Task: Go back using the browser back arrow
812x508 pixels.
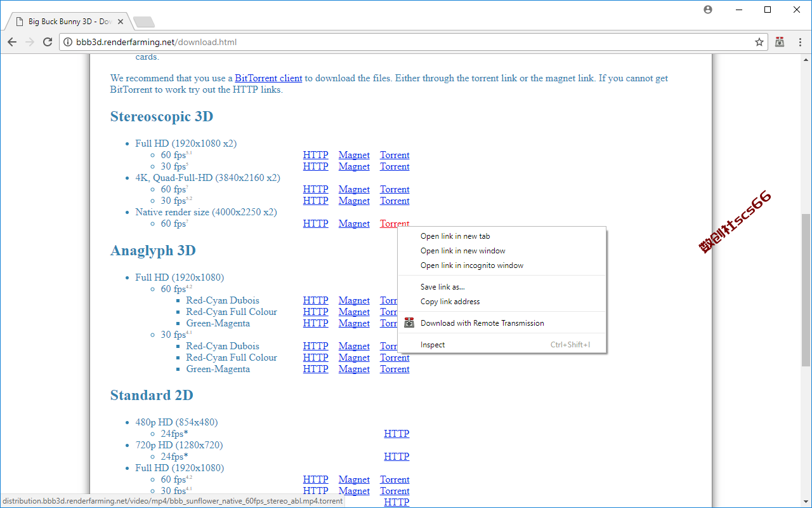Action: 12,42
